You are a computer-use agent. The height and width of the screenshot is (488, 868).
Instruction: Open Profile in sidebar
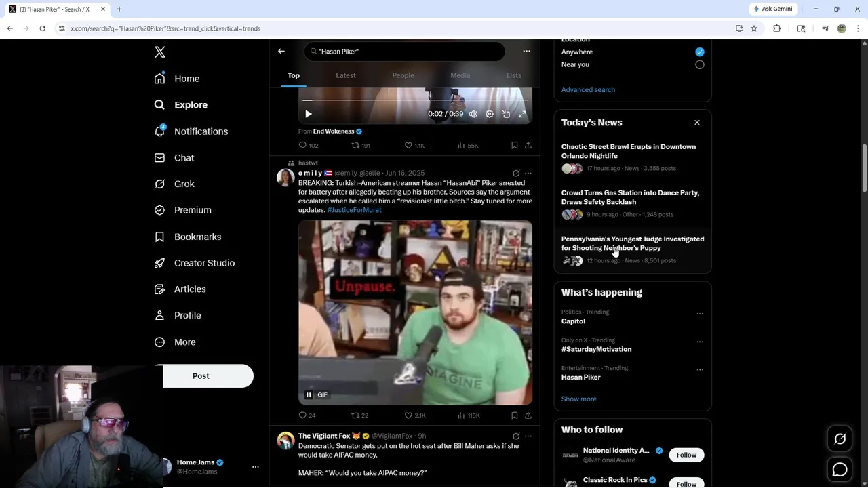click(x=178, y=315)
